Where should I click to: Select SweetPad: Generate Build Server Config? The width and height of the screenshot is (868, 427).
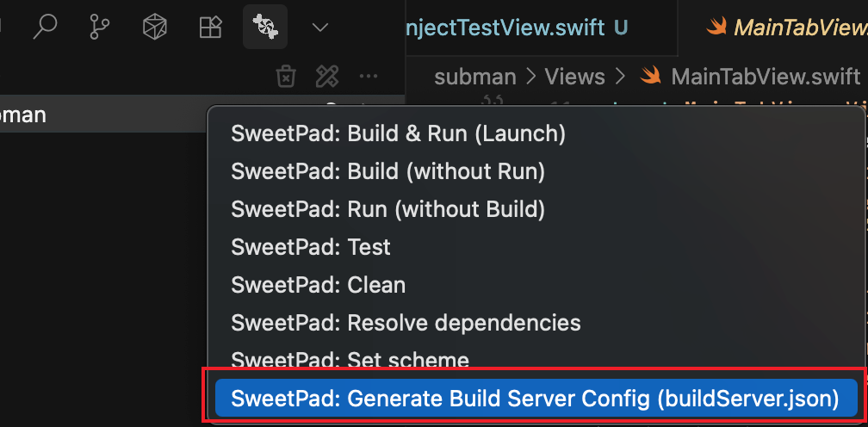click(536, 399)
